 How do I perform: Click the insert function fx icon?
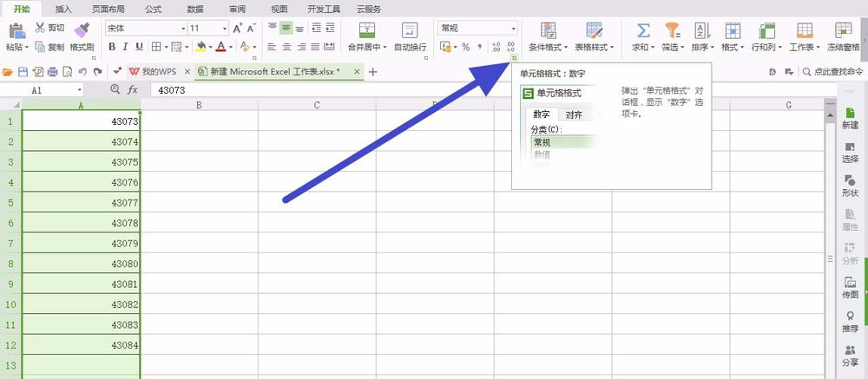[132, 89]
